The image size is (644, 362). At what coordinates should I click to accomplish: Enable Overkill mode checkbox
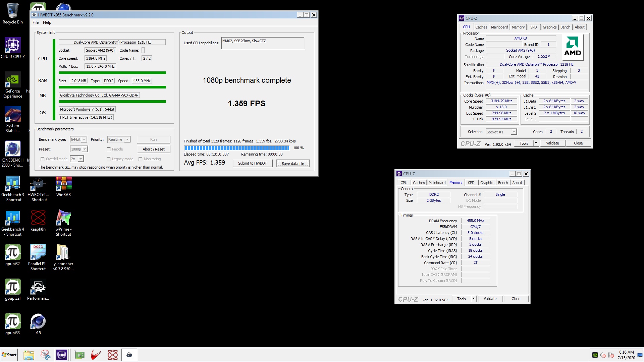coord(42,159)
